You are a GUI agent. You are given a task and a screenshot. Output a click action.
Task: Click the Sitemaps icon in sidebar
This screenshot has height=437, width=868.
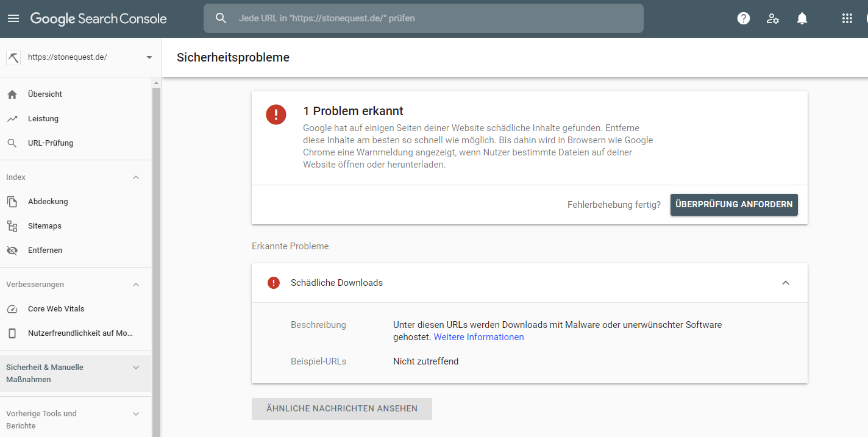tap(12, 226)
